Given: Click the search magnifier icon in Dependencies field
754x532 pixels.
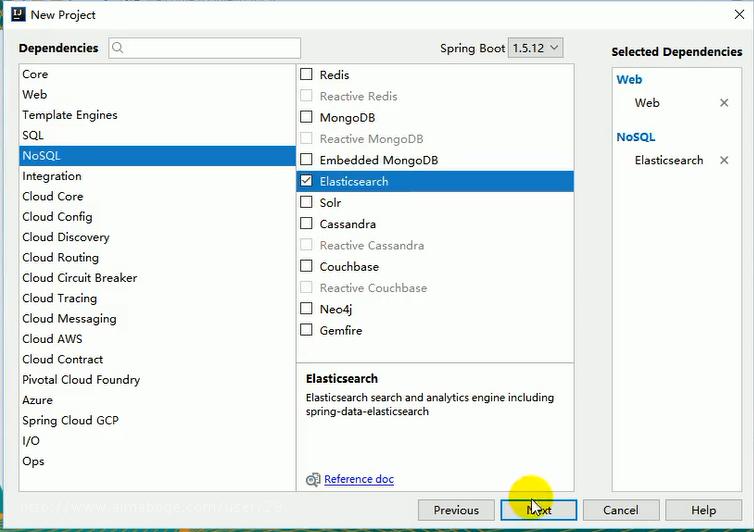Looking at the screenshot, I should 117,48.
